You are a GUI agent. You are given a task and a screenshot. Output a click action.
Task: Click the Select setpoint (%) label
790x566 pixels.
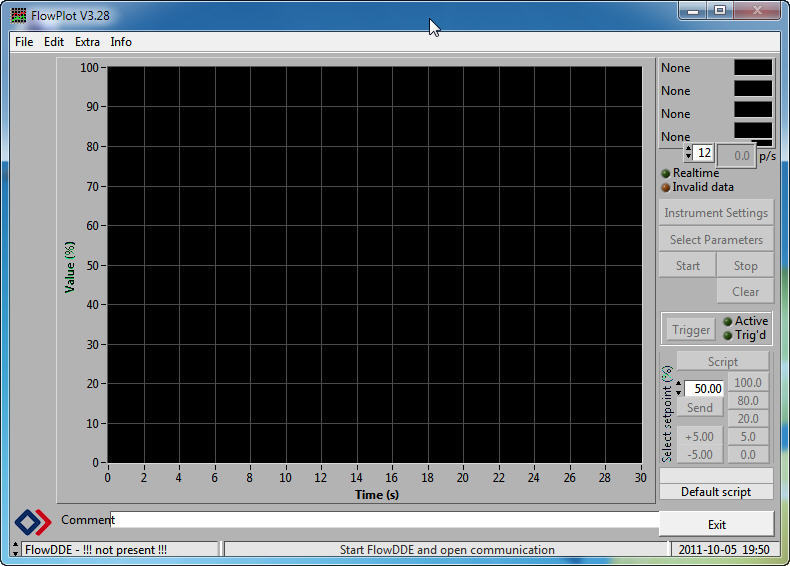tap(667, 414)
